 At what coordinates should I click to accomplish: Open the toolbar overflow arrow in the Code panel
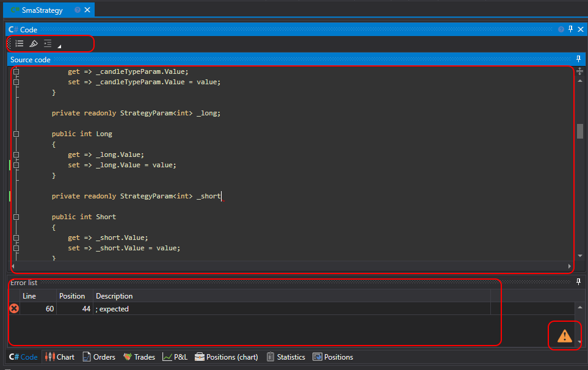(59, 46)
